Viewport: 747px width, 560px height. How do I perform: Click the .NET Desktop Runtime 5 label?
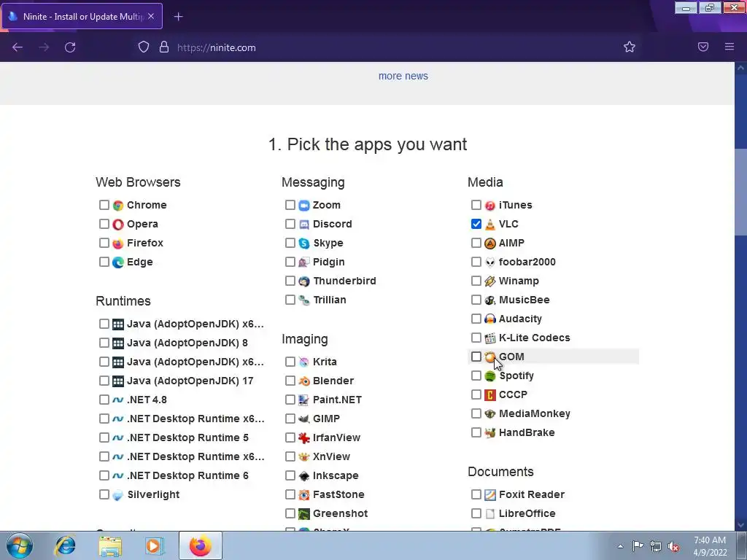click(x=187, y=437)
